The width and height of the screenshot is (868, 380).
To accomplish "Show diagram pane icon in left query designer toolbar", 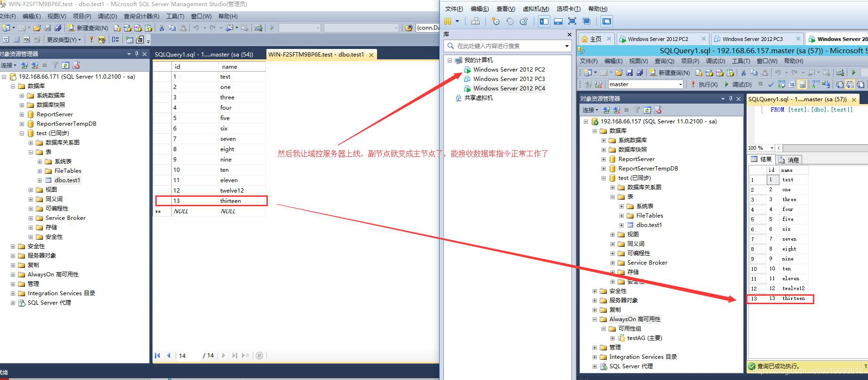I will (x=6, y=40).
